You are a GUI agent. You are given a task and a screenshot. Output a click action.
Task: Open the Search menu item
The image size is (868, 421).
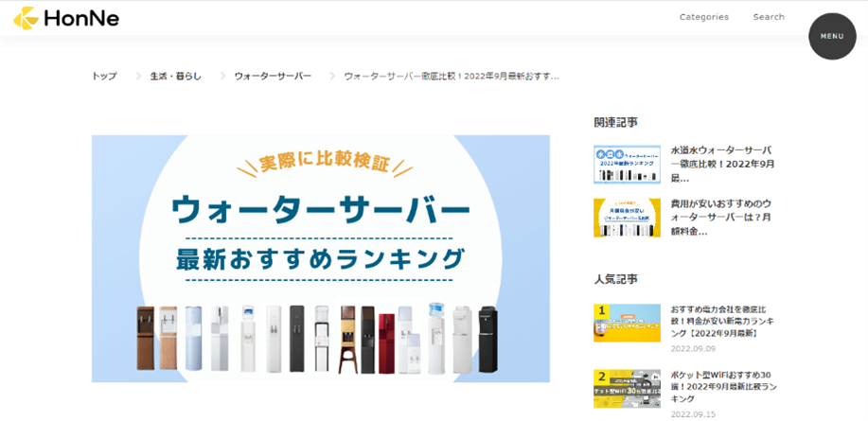click(x=769, y=17)
